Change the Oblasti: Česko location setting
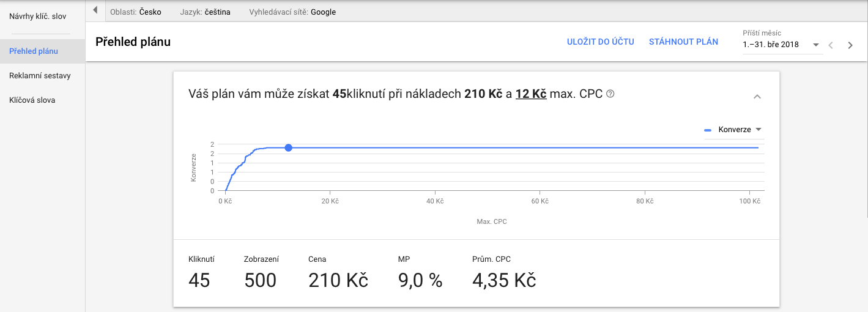Viewport: 868px width, 312px height. point(136,12)
